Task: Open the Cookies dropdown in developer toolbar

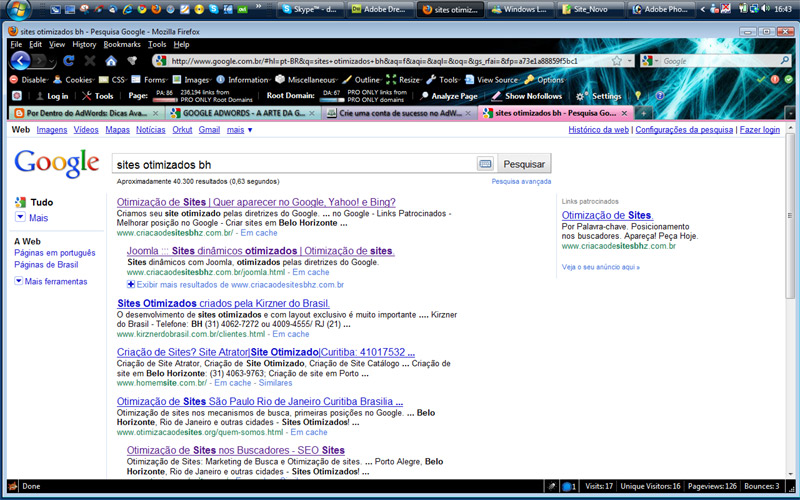Action: pos(74,80)
